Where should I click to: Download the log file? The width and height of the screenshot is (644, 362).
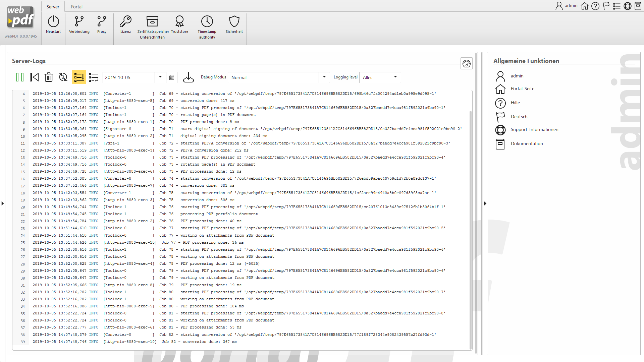point(189,77)
